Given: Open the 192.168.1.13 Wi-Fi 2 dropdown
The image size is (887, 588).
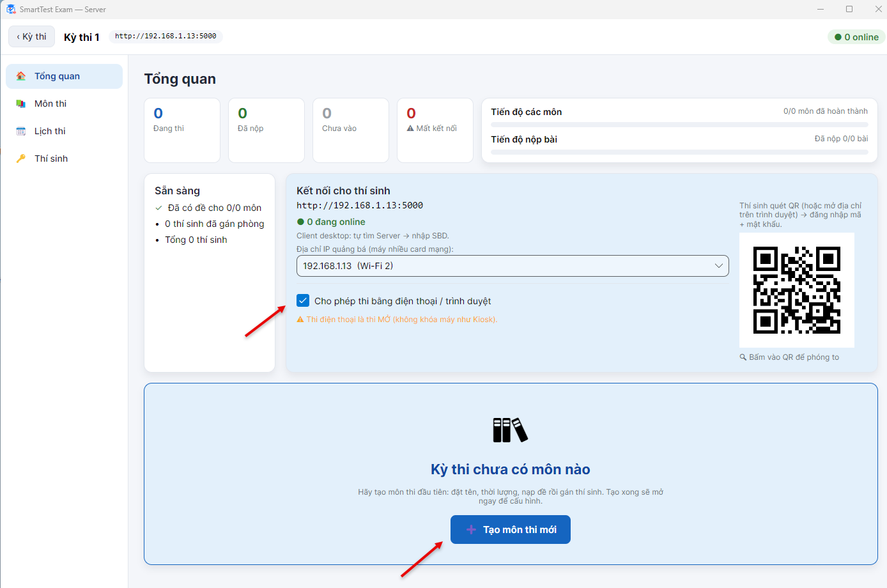Looking at the screenshot, I should click(x=513, y=266).
